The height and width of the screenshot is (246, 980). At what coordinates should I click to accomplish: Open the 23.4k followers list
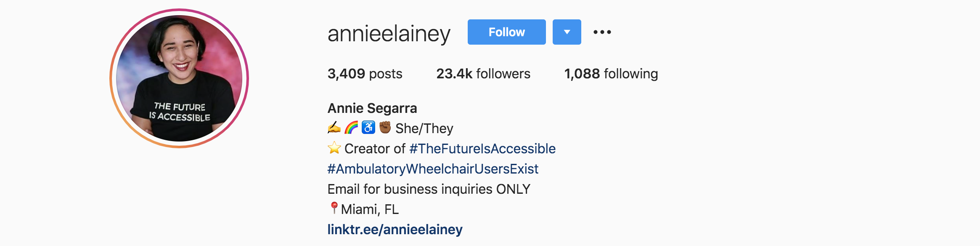pos(483,74)
